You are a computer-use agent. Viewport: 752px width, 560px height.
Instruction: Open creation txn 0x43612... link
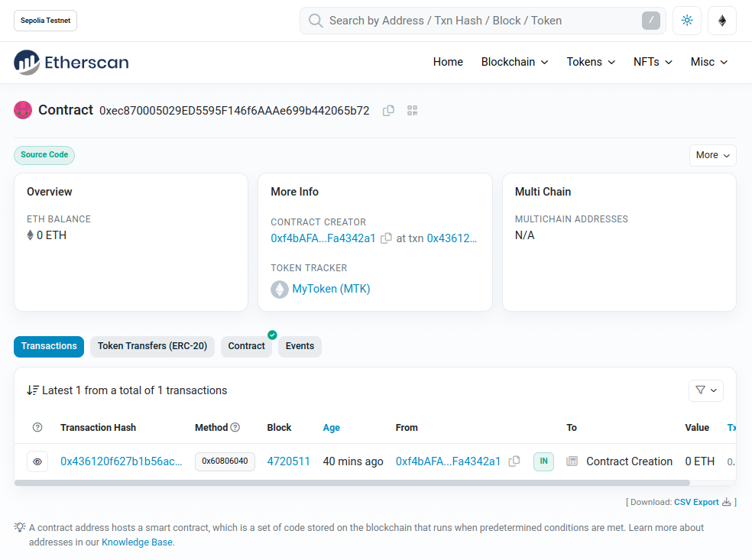[452, 238]
